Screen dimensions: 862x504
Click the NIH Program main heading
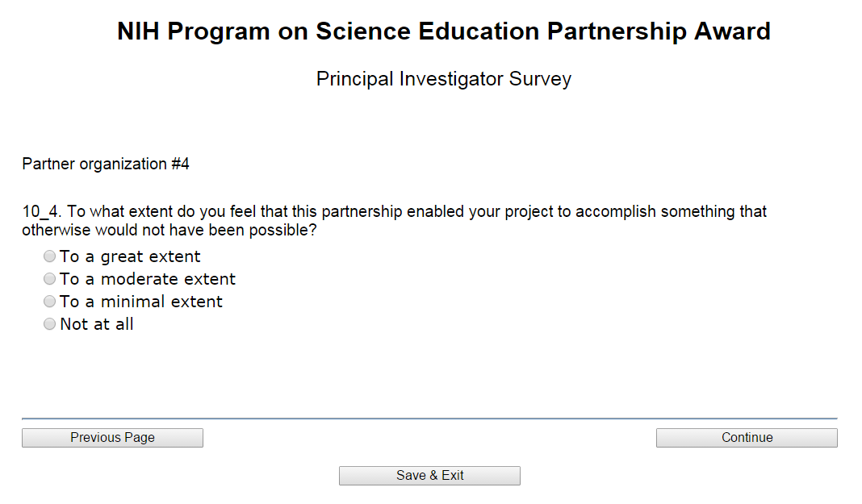click(443, 31)
